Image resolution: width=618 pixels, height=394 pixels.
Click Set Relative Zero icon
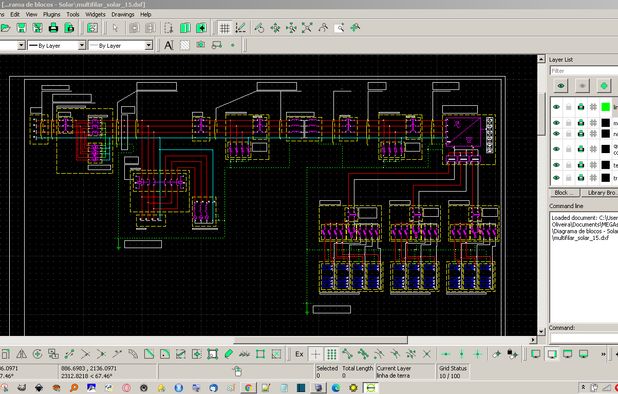497,354
